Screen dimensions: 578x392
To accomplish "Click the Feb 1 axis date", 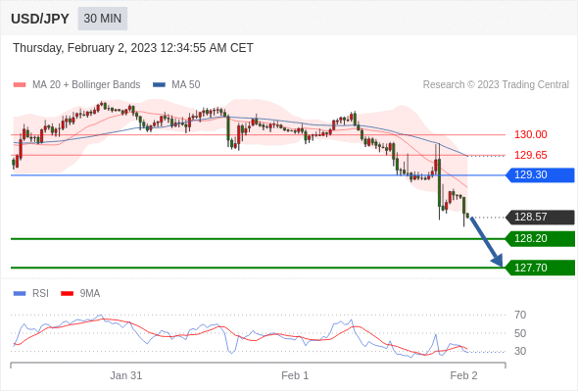I will (295, 375).
